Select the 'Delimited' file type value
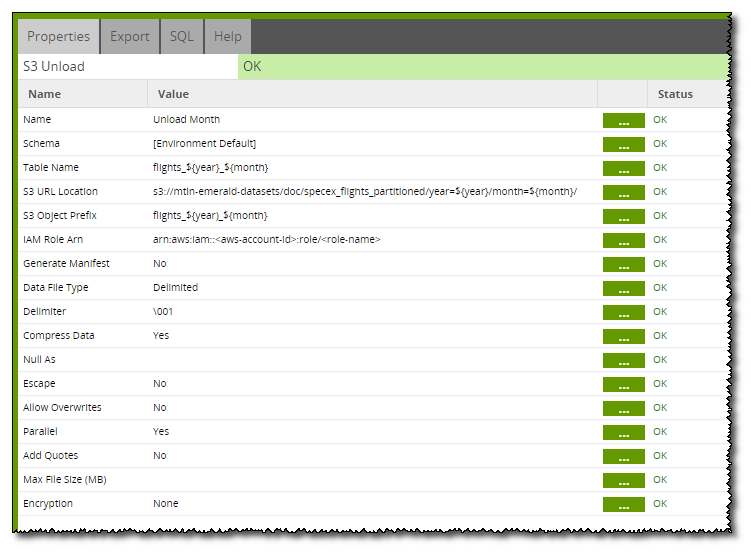Image resolution: width=751 pixels, height=552 pixels. (175, 287)
